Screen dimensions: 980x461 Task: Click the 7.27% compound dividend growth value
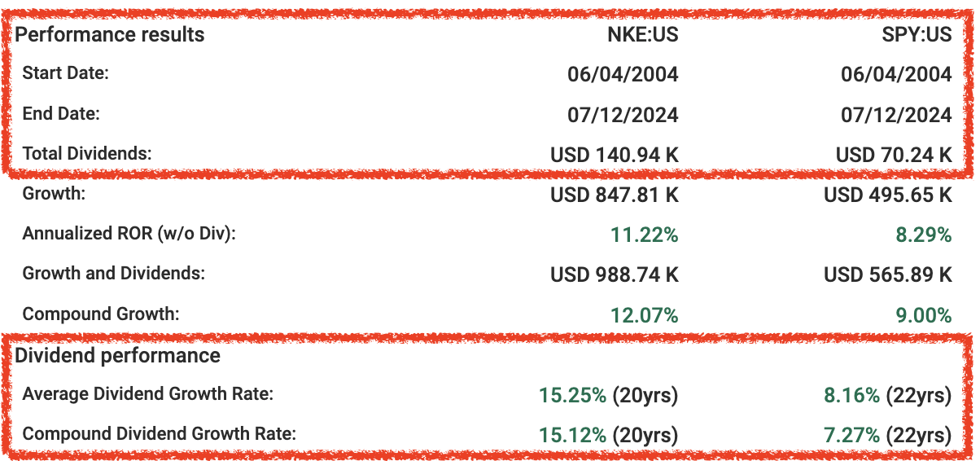click(x=851, y=434)
